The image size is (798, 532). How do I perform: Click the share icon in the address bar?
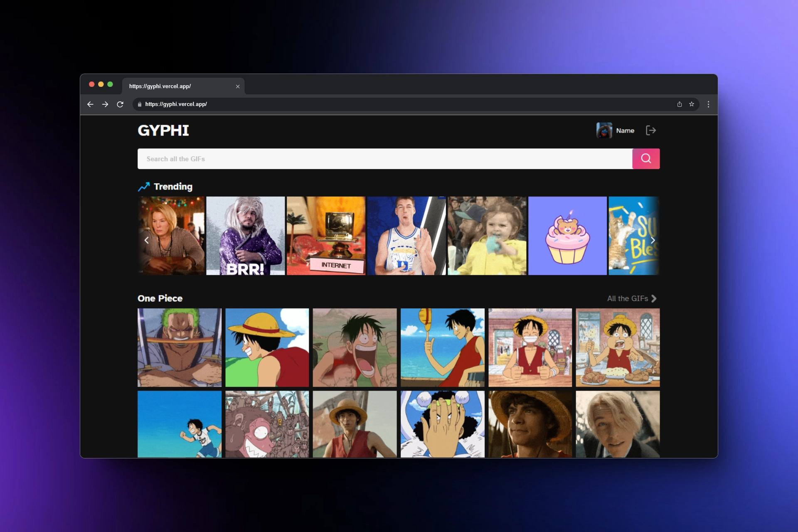pos(680,104)
